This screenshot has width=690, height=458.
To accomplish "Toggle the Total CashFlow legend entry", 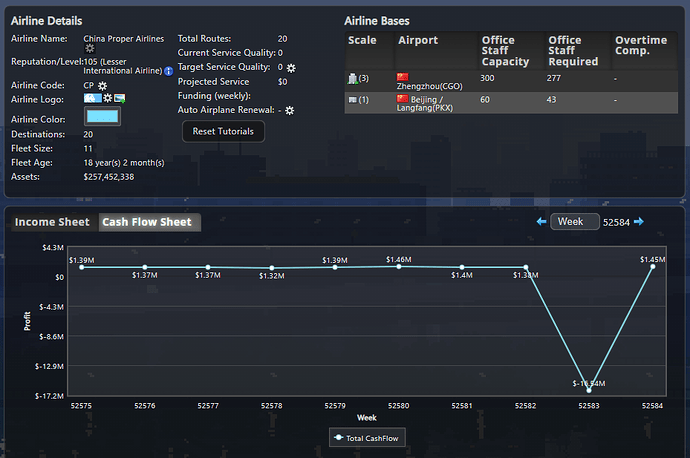I will pos(367,438).
